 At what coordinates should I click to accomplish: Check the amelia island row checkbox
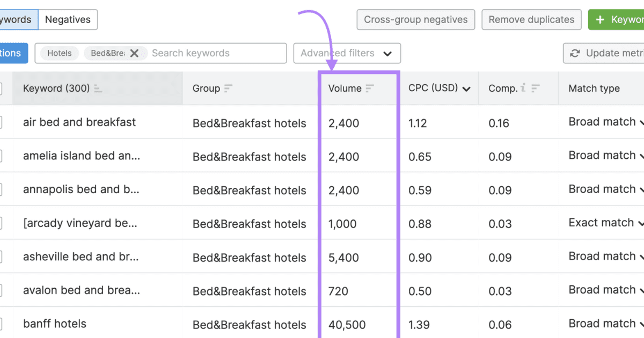pos(0,156)
